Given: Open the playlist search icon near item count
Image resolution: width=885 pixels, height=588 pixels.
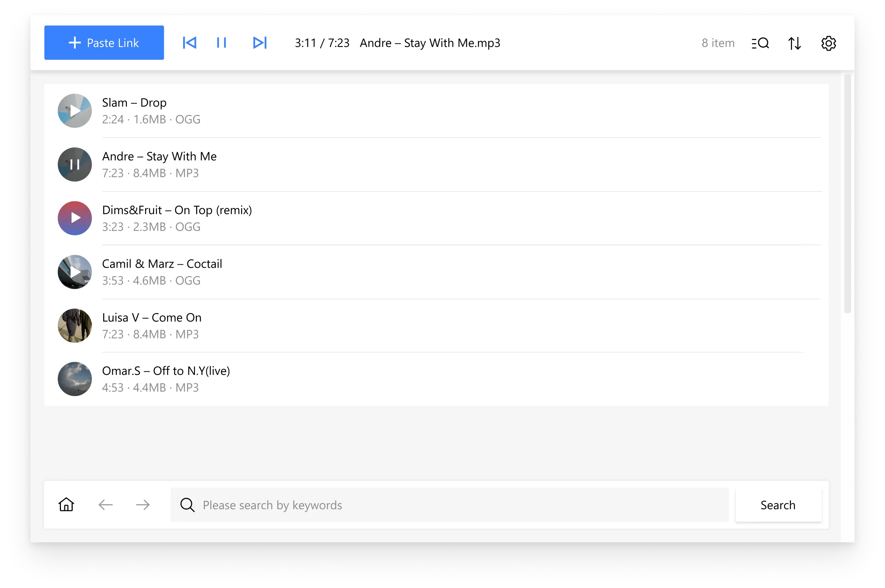Looking at the screenshot, I should coord(760,43).
